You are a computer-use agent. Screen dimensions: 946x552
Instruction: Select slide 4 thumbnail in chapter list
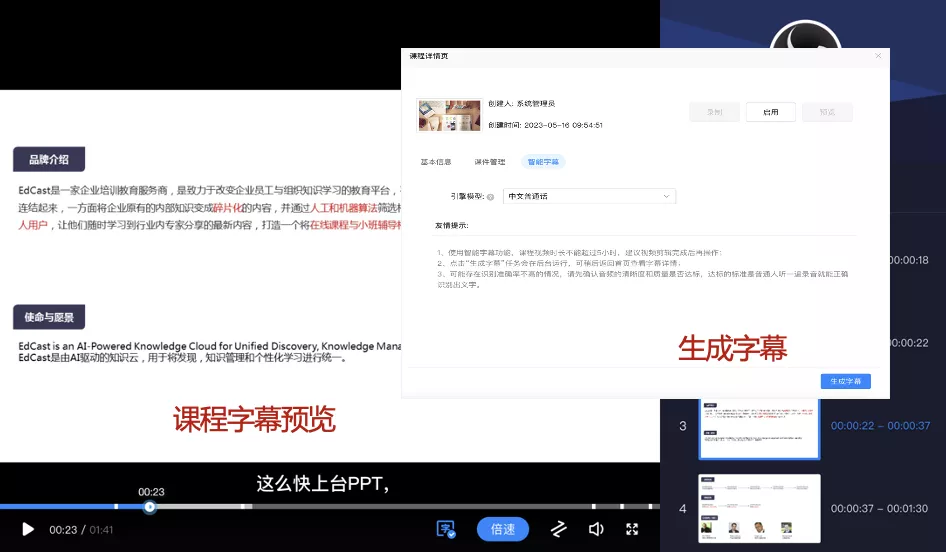tap(759, 508)
